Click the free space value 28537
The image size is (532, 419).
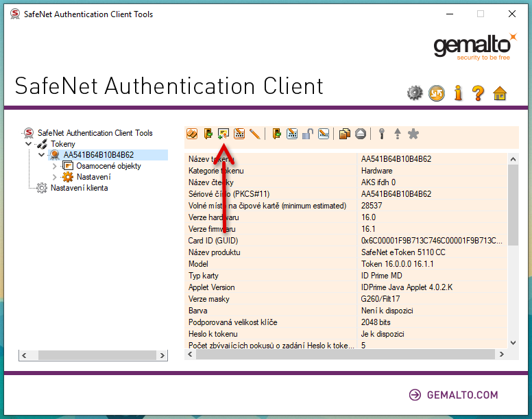click(372, 206)
